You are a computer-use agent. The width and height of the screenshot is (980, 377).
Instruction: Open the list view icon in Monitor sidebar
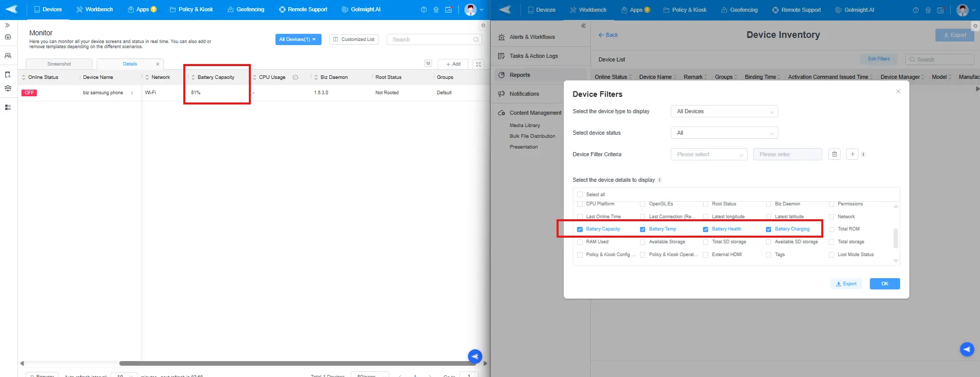8,108
